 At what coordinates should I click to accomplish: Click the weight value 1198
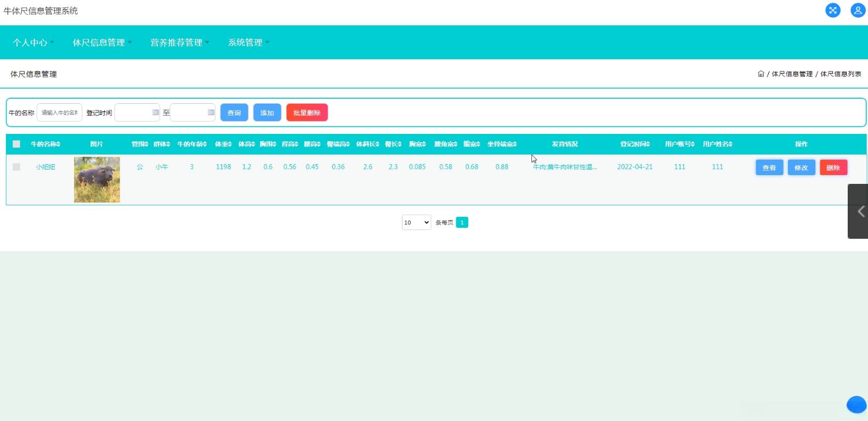point(223,167)
